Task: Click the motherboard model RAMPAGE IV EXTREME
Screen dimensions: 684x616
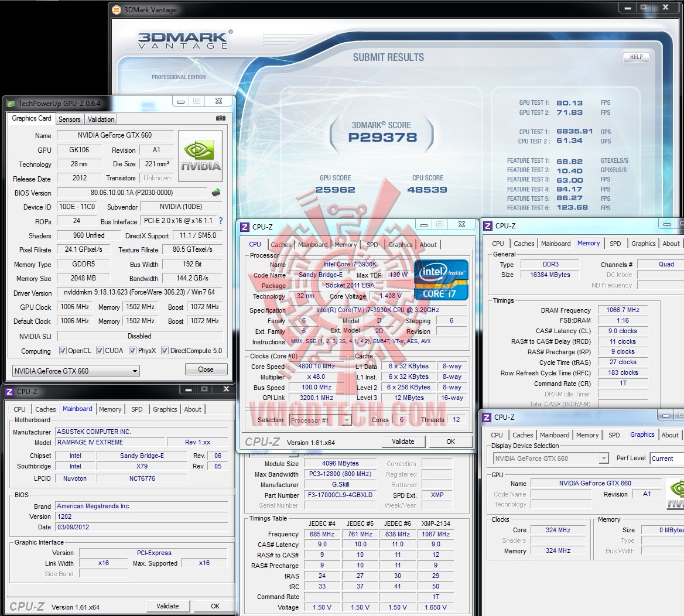Action: [110, 442]
